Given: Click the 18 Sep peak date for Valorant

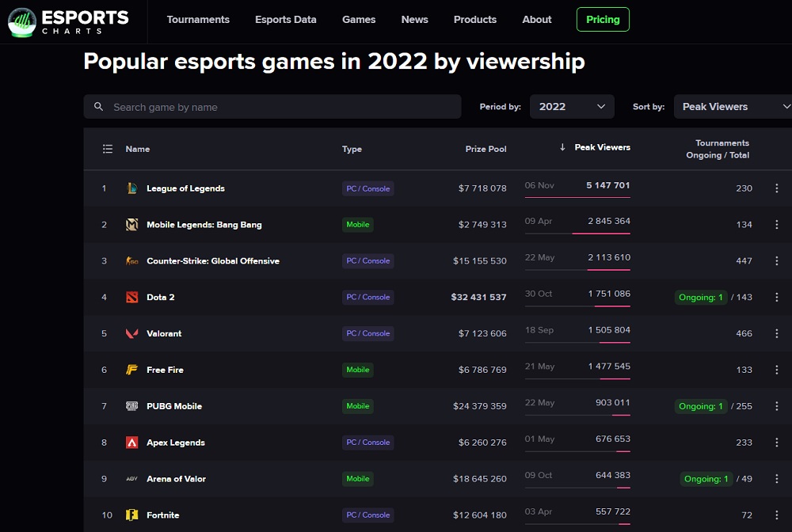Looking at the screenshot, I should [539, 330].
